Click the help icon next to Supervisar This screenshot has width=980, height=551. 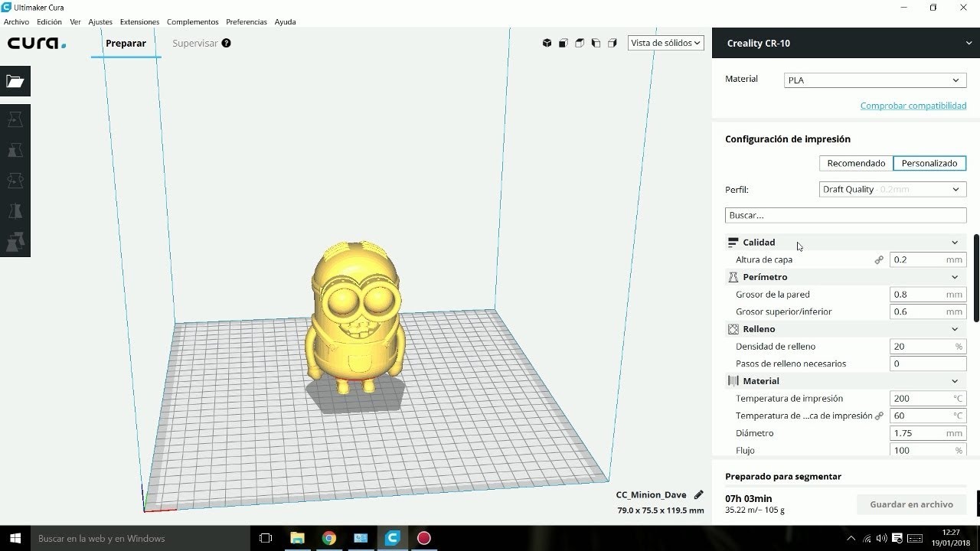click(x=227, y=44)
